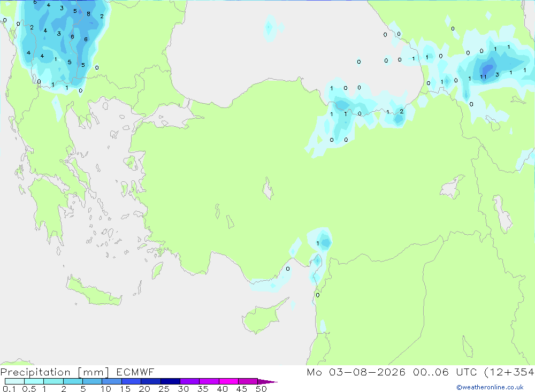The image size is (535, 392).
Task: Click the 0.1–0.5 mm palest legend swatch
Action: pos(14,381)
